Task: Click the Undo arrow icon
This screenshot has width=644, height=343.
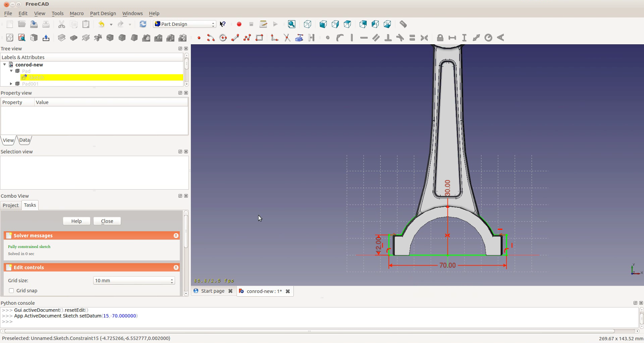Action: click(x=101, y=24)
